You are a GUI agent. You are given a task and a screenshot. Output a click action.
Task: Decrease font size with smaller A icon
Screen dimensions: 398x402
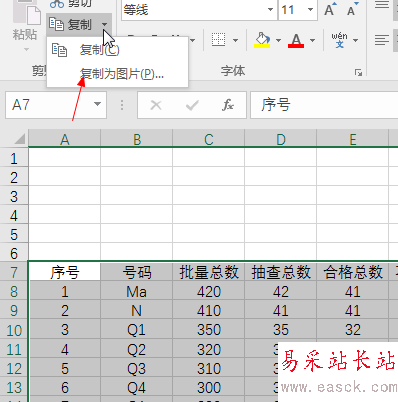pyautogui.click(x=352, y=9)
